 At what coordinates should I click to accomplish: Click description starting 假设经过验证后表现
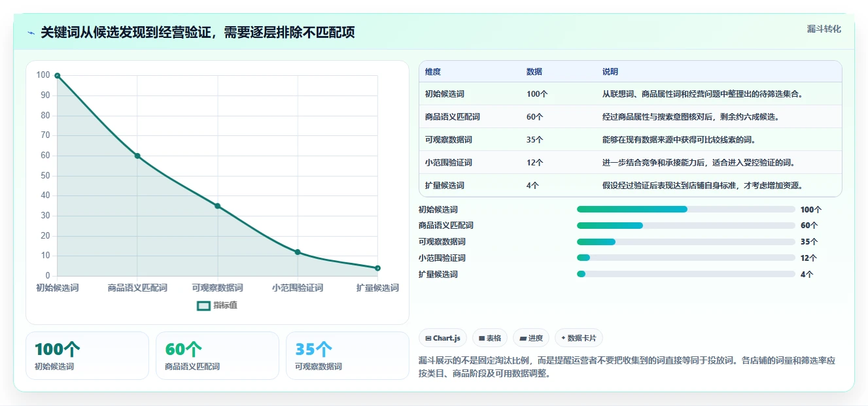(x=703, y=186)
